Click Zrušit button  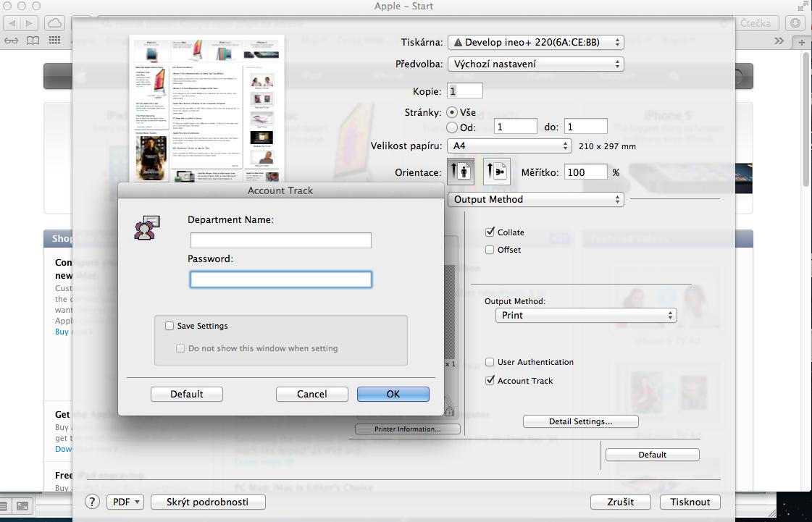click(x=620, y=502)
